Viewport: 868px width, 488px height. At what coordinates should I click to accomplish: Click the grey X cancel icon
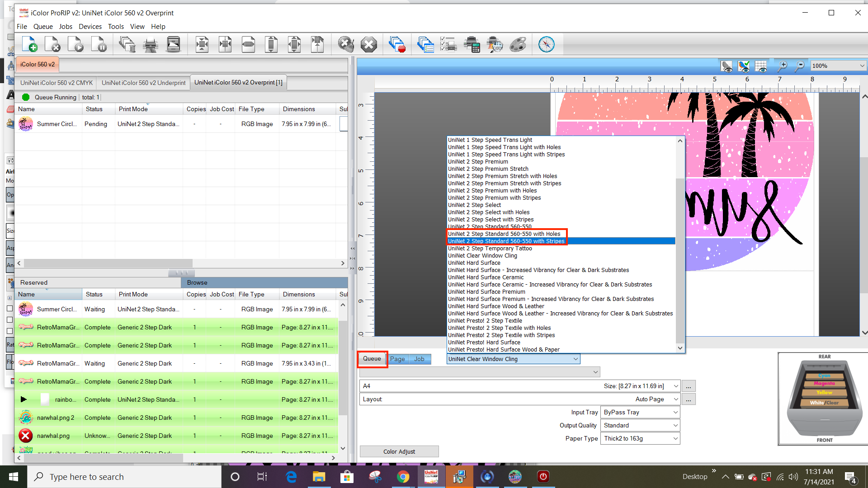pos(369,44)
